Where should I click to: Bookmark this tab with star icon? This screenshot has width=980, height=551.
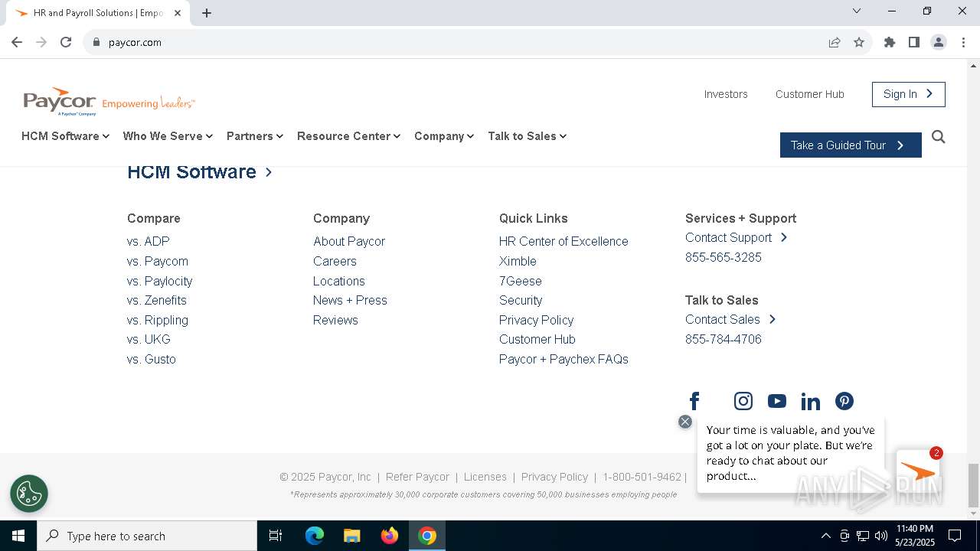tap(859, 42)
